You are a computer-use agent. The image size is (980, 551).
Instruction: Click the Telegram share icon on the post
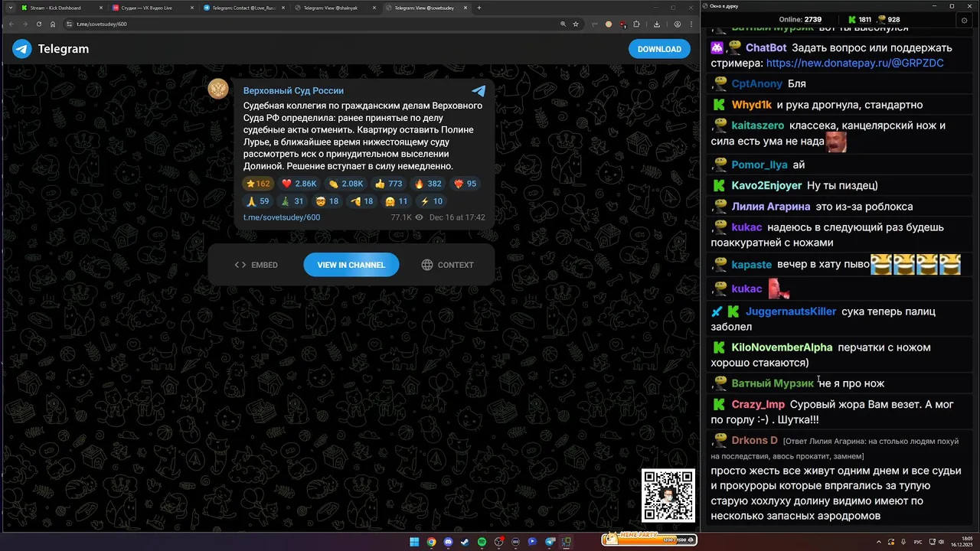tap(479, 90)
